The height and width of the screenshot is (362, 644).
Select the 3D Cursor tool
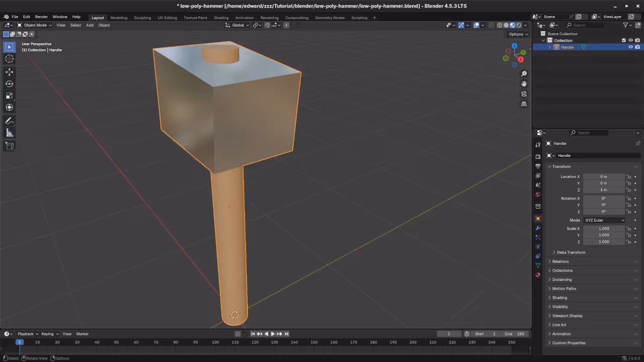click(9, 59)
